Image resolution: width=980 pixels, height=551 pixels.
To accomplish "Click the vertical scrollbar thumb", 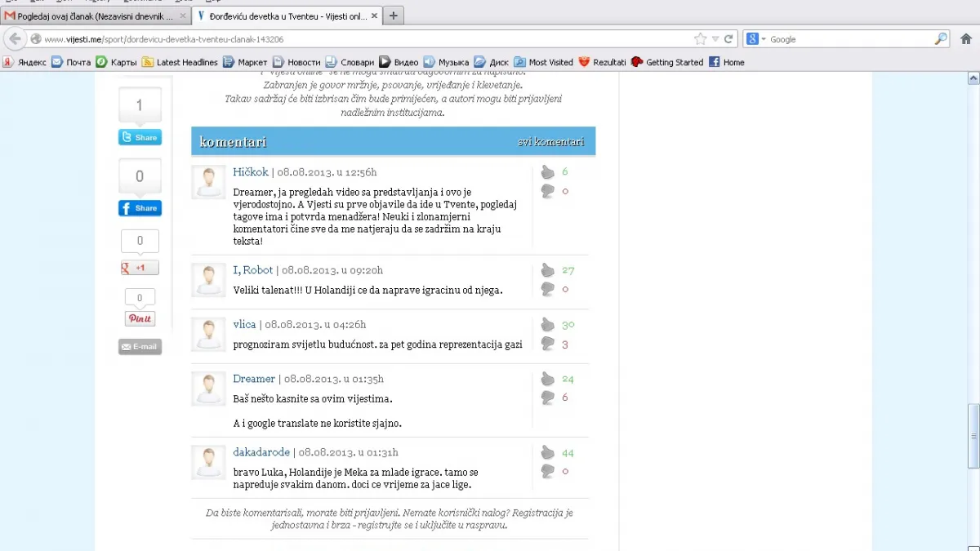I will pyautogui.click(x=973, y=436).
